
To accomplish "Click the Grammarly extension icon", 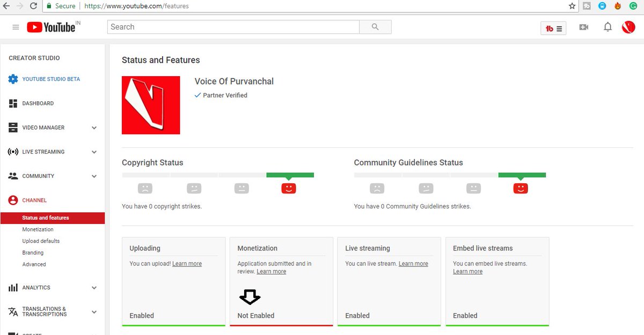I will click(632, 6).
